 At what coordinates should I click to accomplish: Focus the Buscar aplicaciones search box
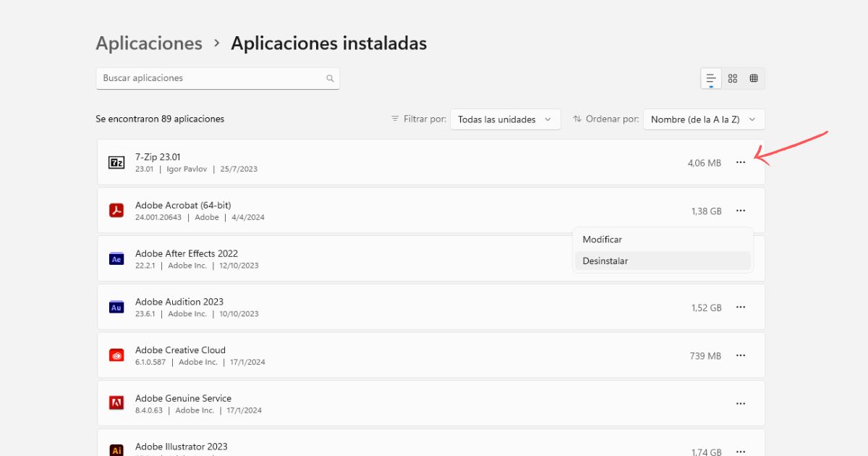[x=218, y=78]
